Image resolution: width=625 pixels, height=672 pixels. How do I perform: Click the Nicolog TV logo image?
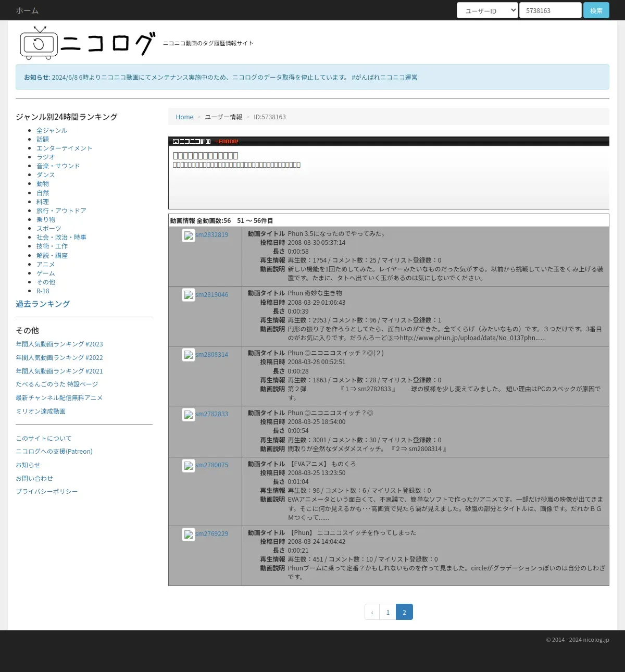[87, 43]
